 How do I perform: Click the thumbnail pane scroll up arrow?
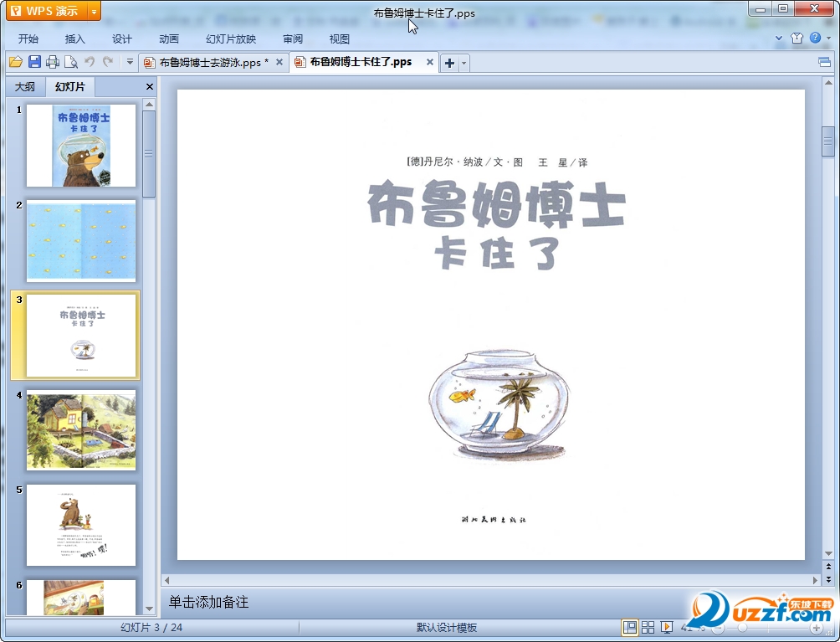[x=150, y=104]
